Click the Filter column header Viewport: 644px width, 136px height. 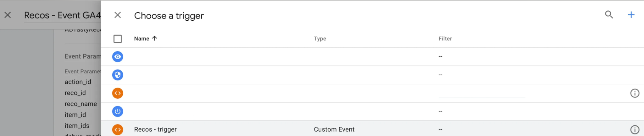point(445,39)
